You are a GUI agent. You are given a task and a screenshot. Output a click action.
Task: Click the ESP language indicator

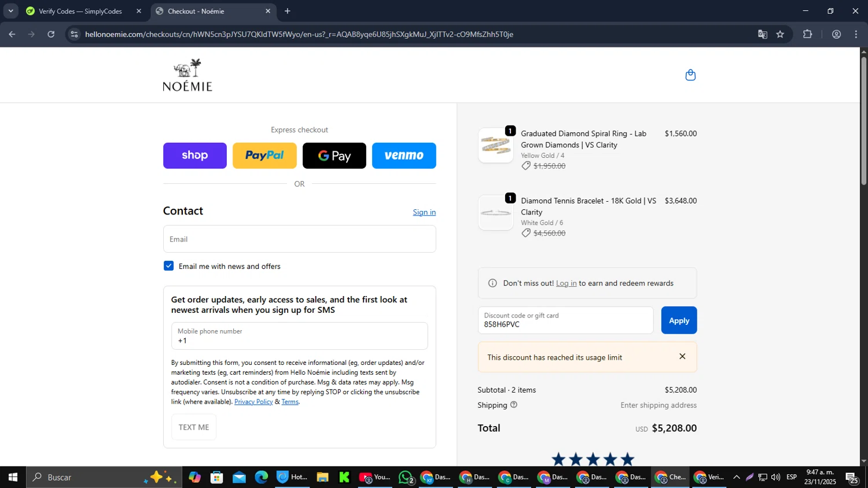tap(792, 477)
